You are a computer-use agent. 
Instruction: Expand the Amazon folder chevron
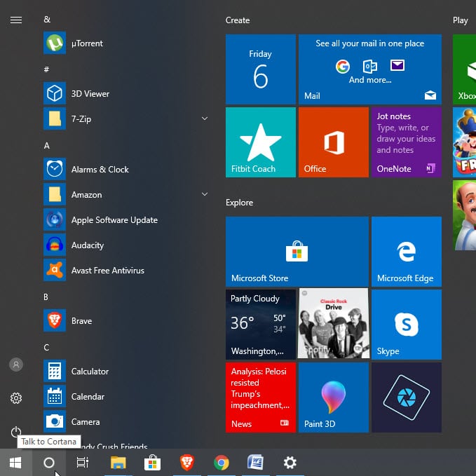point(205,194)
